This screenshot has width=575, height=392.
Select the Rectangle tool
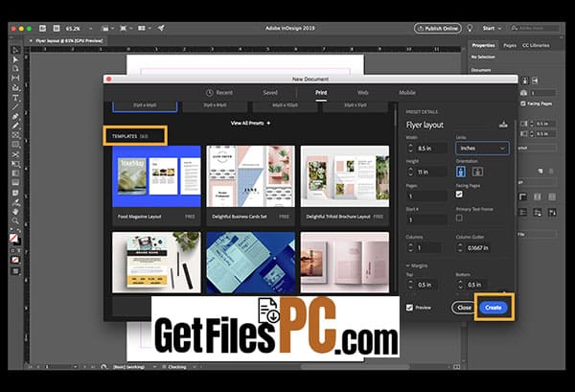[x=15, y=145]
